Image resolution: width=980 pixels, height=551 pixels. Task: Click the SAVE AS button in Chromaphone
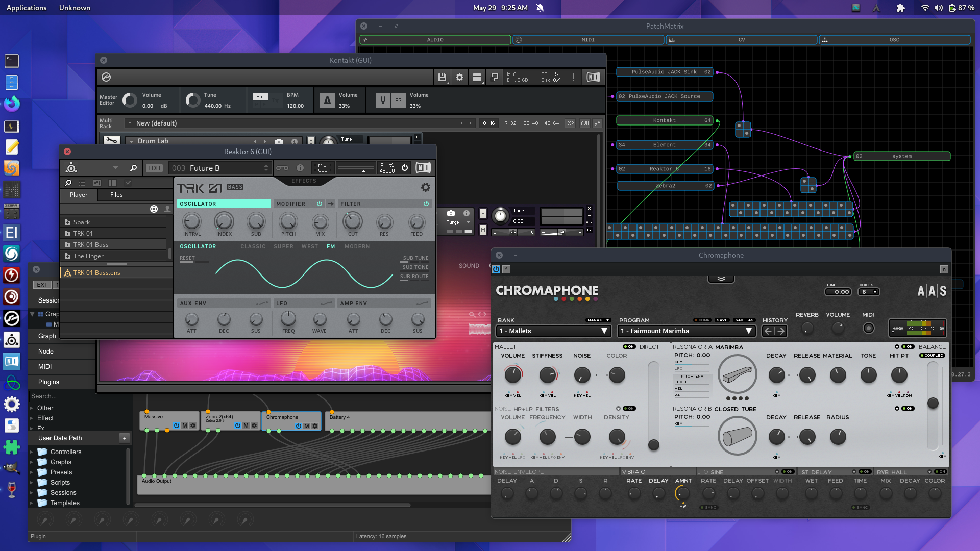tap(744, 320)
